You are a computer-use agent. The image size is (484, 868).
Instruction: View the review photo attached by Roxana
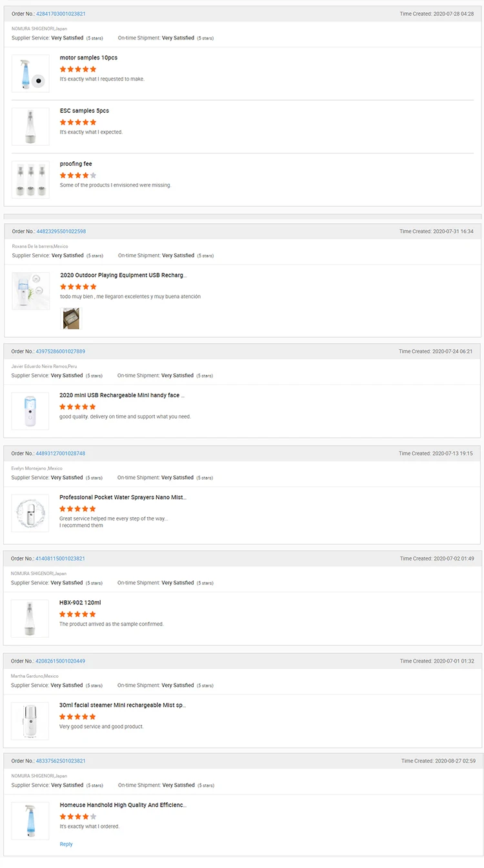(70, 318)
